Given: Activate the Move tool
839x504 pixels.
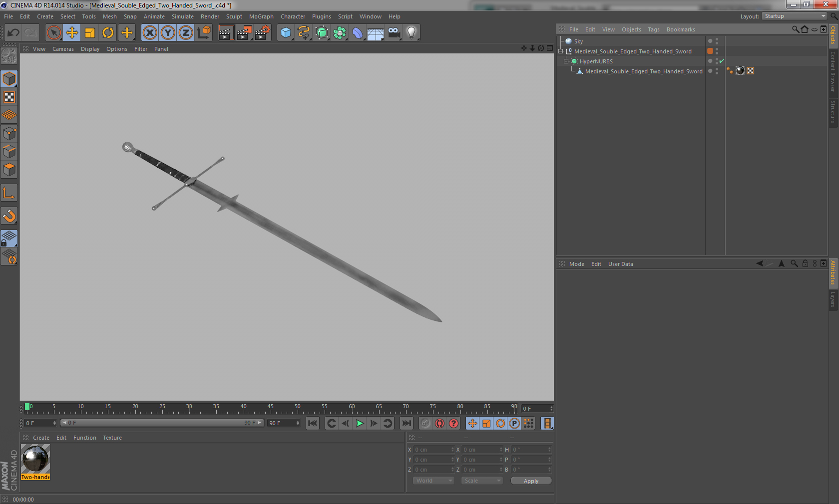Looking at the screenshot, I should [x=72, y=33].
